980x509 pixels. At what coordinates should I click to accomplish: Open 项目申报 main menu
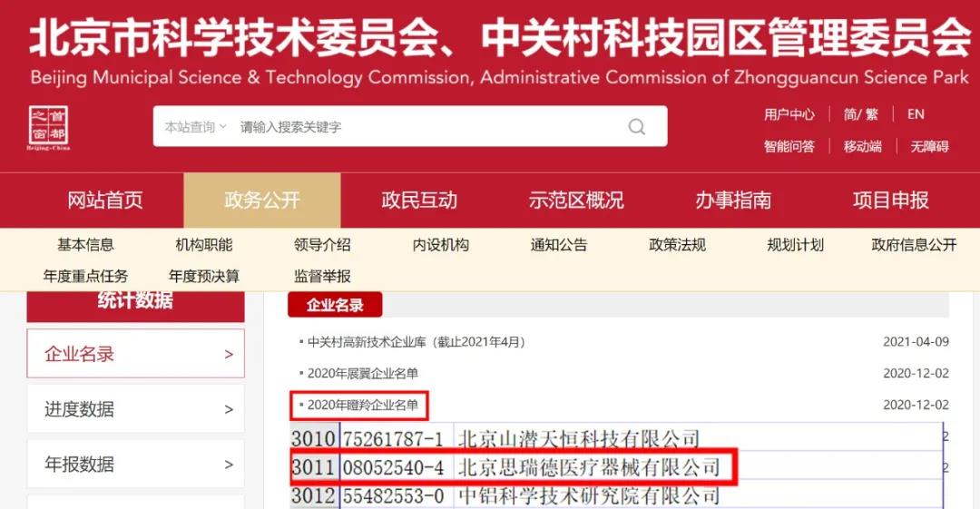(891, 201)
